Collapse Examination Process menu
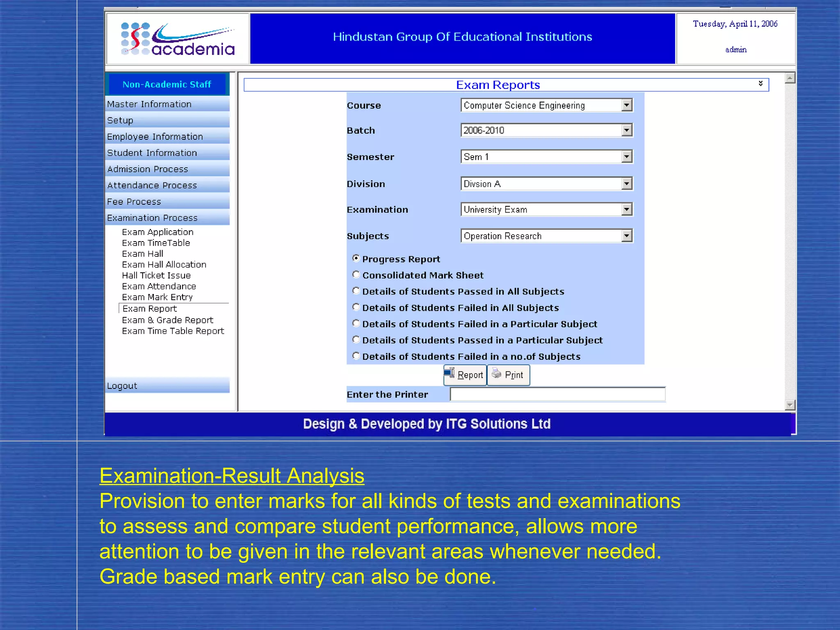840x630 pixels. point(167,218)
